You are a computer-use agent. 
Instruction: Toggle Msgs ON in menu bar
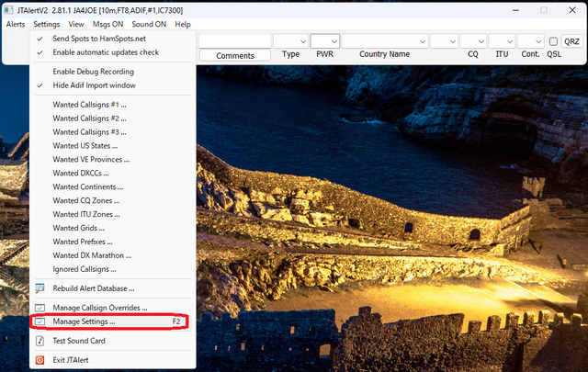click(x=107, y=25)
